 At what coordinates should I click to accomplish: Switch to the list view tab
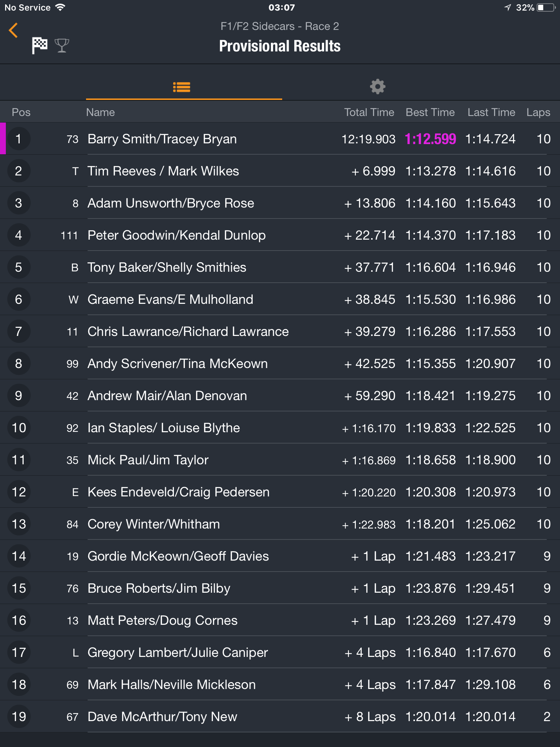[x=182, y=87]
